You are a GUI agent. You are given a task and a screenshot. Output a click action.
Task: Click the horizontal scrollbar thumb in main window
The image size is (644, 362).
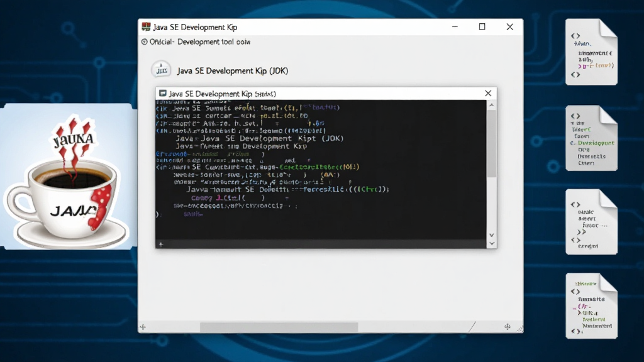(279, 327)
